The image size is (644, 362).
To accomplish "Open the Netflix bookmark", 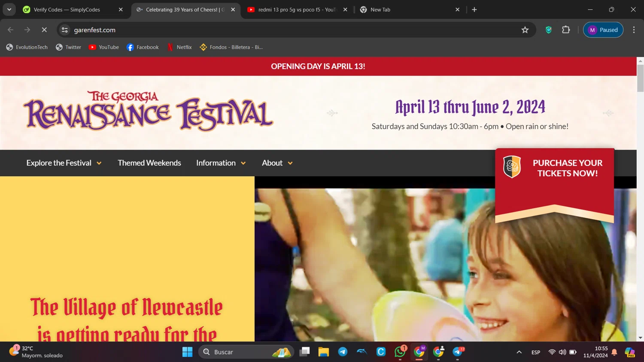I will click(x=179, y=47).
